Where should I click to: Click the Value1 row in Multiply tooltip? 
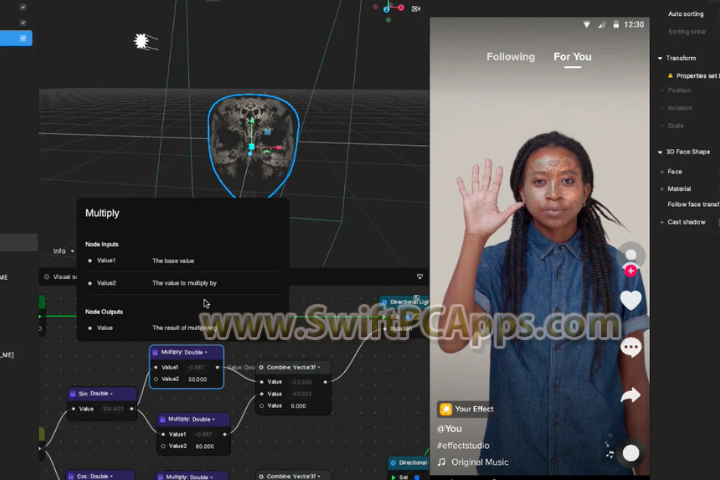point(182,260)
